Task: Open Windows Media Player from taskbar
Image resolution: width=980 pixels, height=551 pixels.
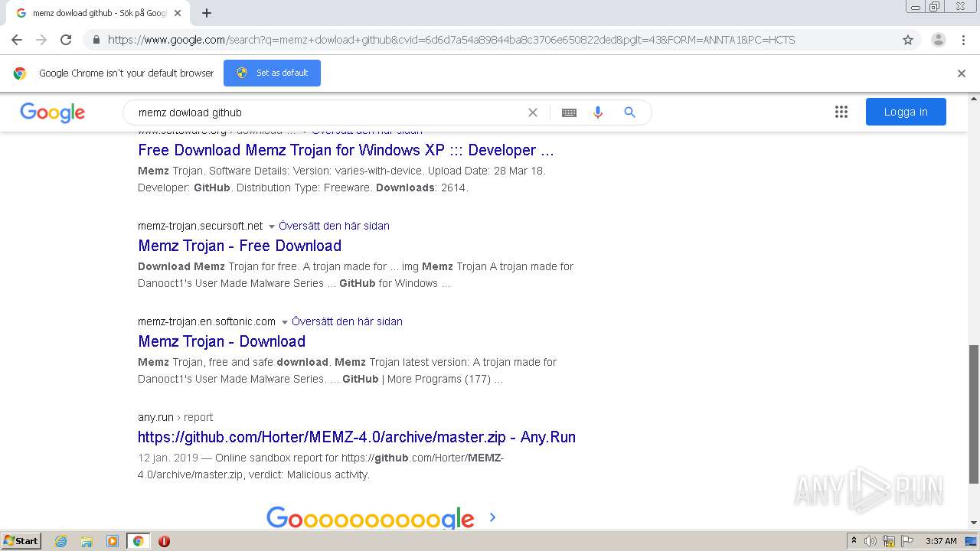Action: click(x=113, y=541)
